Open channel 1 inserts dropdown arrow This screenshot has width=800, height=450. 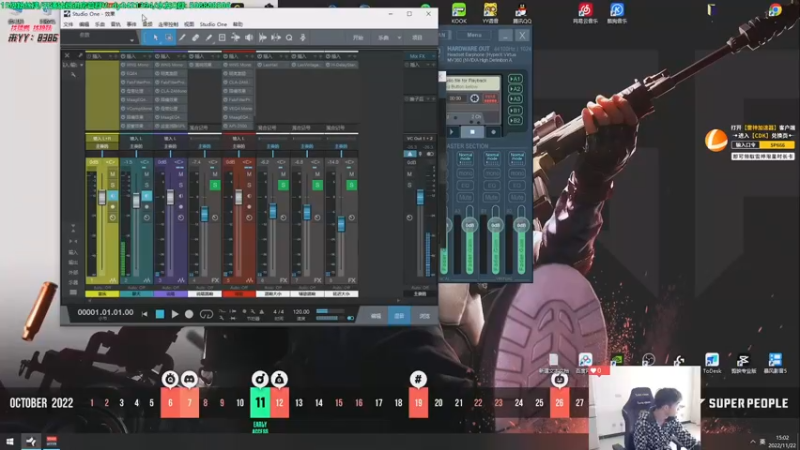click(x=110, y=56)
